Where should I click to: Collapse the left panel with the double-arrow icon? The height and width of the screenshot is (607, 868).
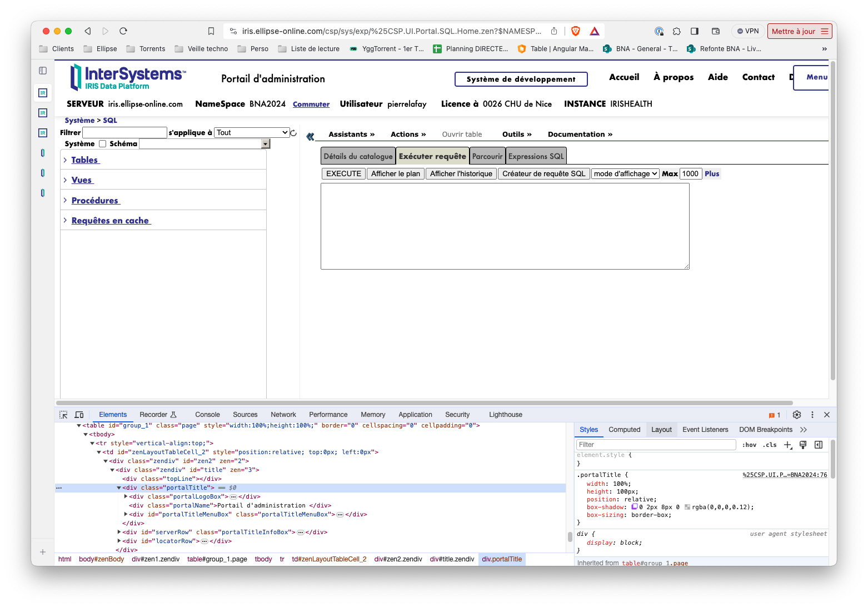coord(310,136)
